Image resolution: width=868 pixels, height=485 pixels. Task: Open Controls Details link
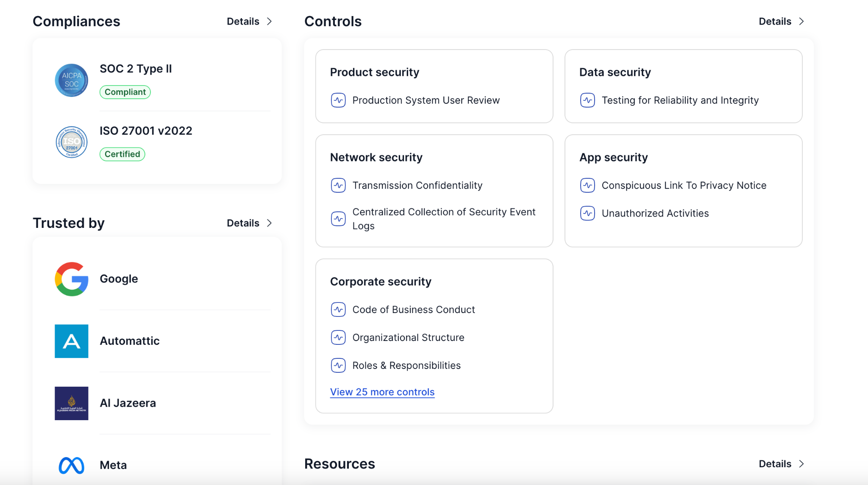(x=775, y=21)
